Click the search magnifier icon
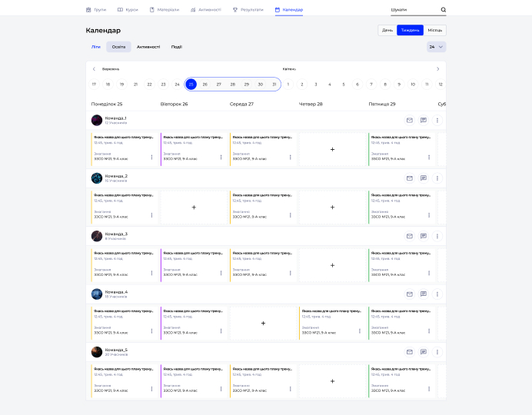This screenshot has width=532, height=415. [x=443, y=10]
